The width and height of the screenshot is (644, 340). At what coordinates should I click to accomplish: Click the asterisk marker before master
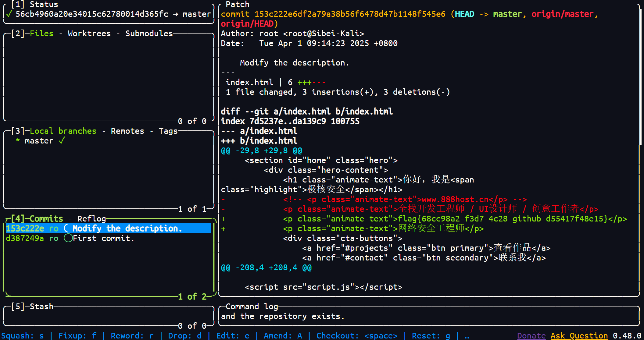click(x=18, y=140)
